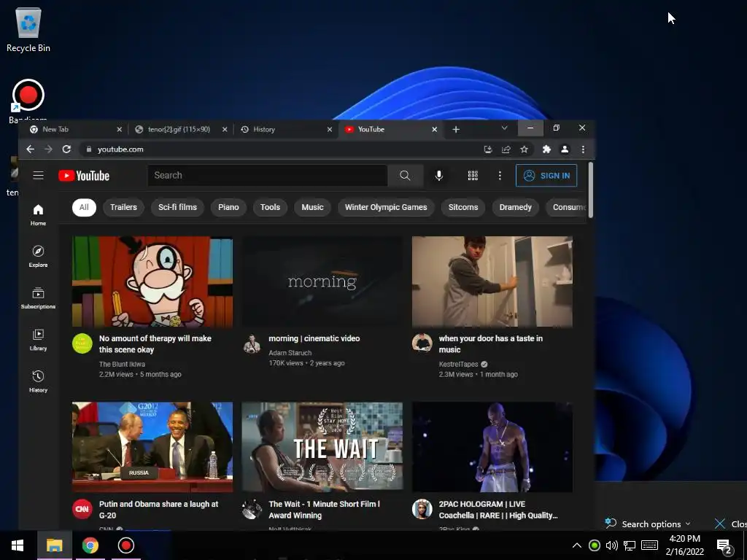Open the tab search dropdown arrow
This screenshot has width=747, height=560.
(x=504, y=128)
